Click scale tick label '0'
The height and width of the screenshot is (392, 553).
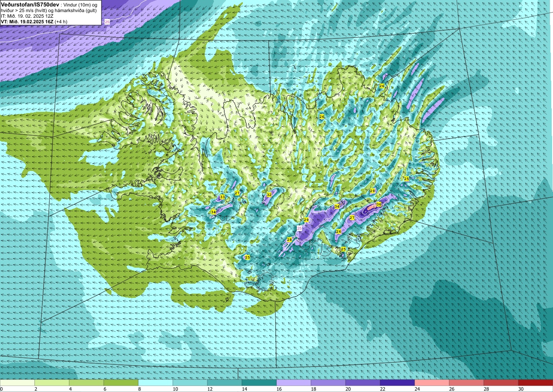(1, 389)
